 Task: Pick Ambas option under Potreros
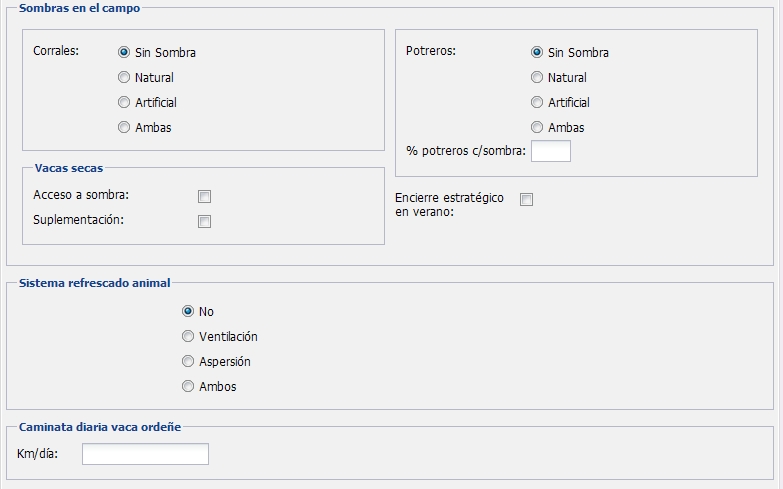[537, 127]
